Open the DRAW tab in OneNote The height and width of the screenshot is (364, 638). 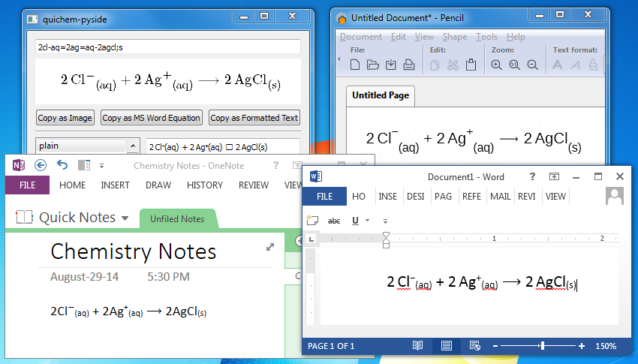click(x=158, y=185)
